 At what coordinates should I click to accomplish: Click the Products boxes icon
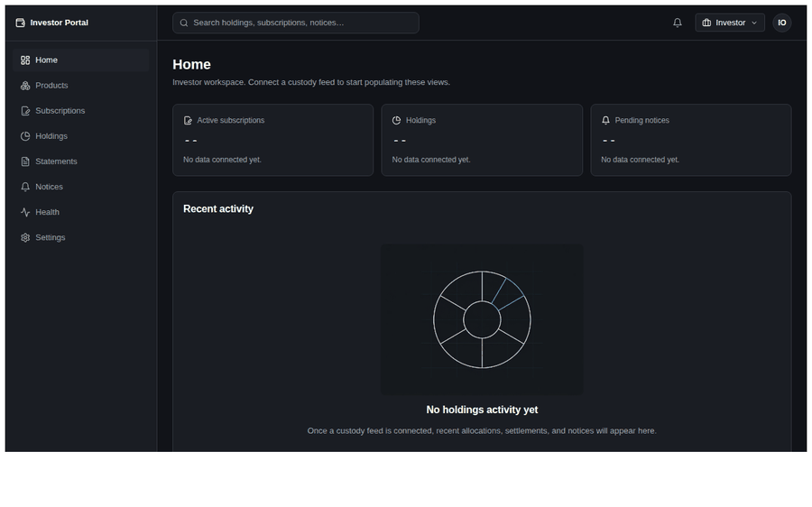coord(25,86)
